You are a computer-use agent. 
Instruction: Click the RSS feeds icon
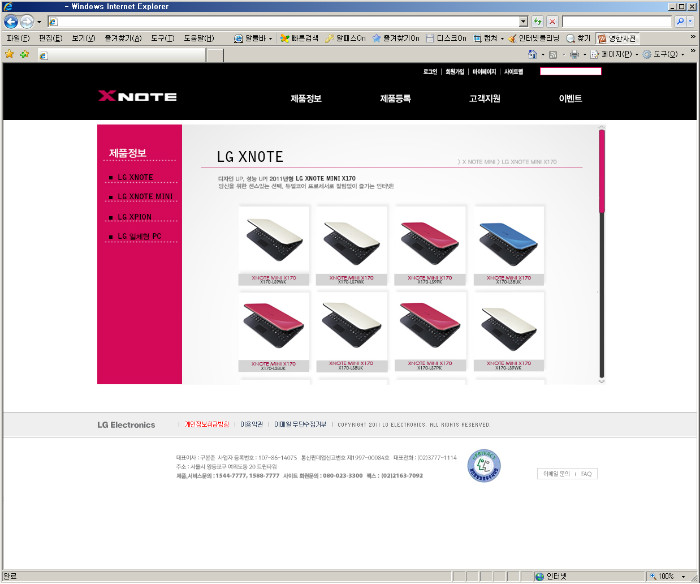(x=553, y=54)
